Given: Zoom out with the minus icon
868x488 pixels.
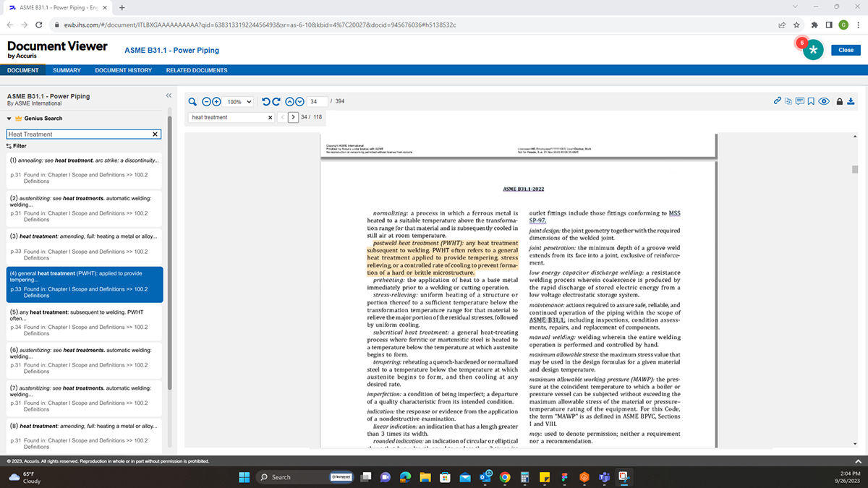Looking at the screenshot, I should [x=206, y=102].
